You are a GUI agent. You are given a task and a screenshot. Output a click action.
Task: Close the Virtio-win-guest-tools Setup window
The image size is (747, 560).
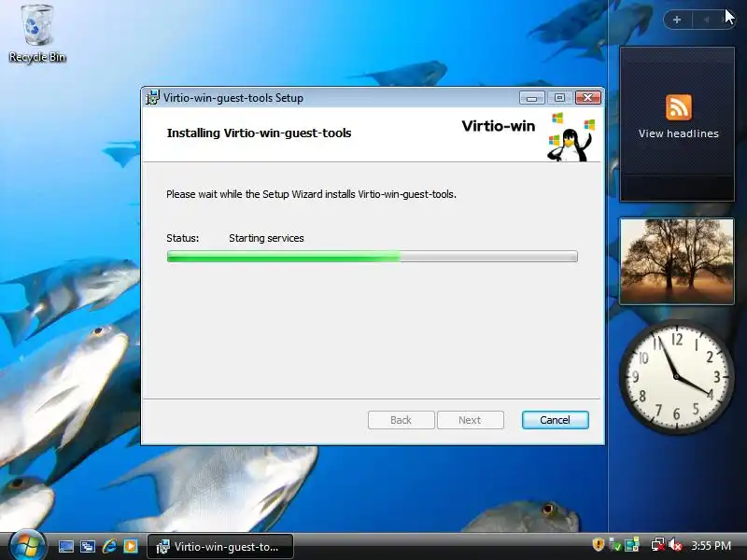click(x=588, y=98)
